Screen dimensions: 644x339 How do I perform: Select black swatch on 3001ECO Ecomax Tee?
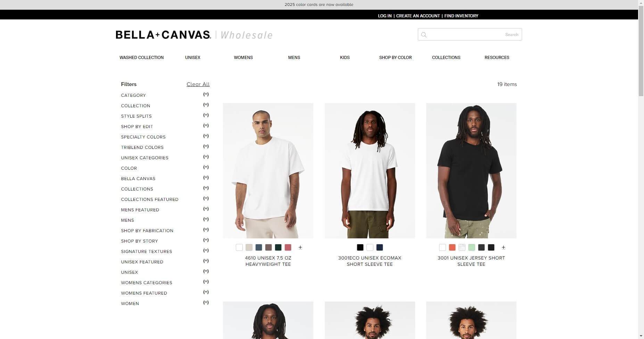(x=360, y=247)
